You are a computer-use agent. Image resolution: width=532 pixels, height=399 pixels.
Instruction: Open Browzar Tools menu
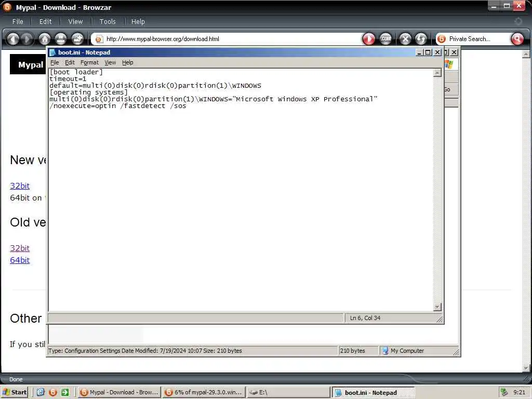pyautogui.click(x=108, y=21)
